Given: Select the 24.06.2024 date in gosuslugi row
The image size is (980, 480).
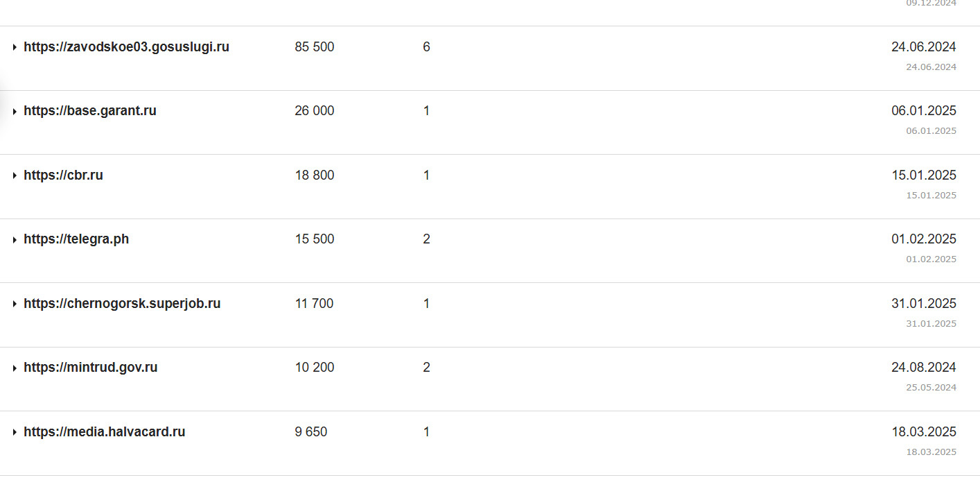Looking at the screenshot, I should pos(923,47).
